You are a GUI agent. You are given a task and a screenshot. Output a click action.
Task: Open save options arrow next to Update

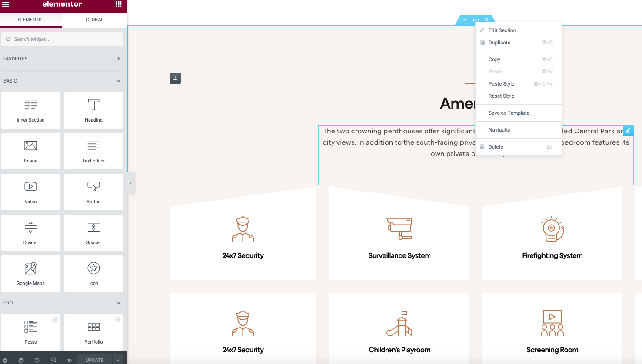118,360
